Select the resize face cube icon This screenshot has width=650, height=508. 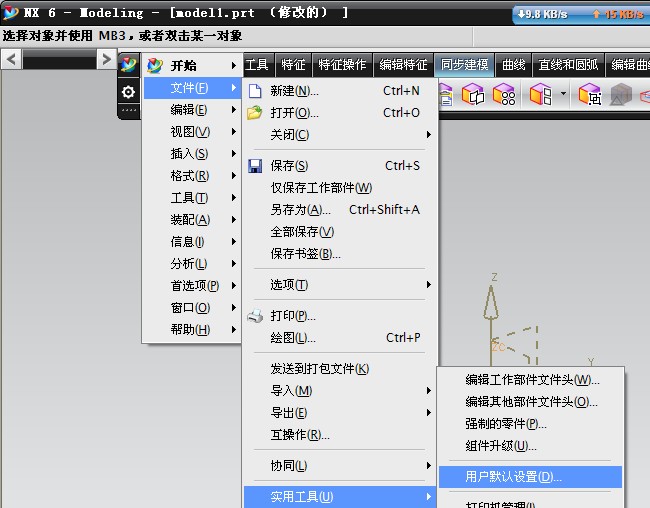(x=590, y=94)
